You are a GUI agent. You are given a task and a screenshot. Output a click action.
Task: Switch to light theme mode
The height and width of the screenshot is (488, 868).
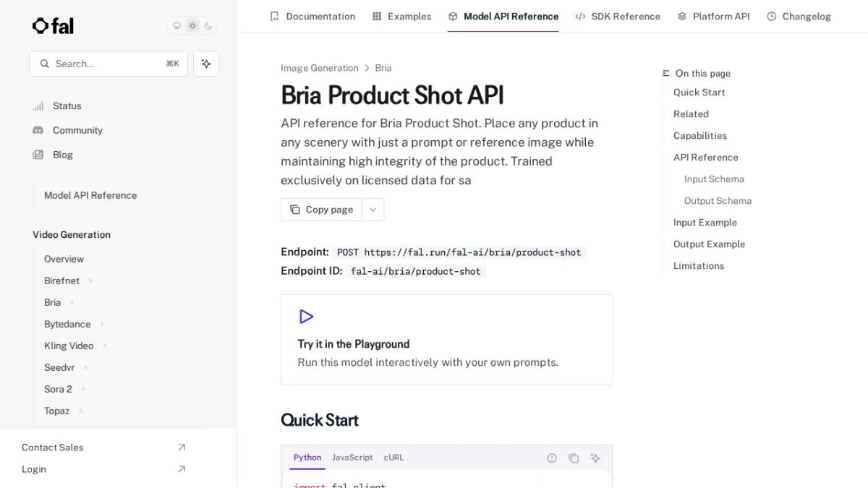coord(192,26)
